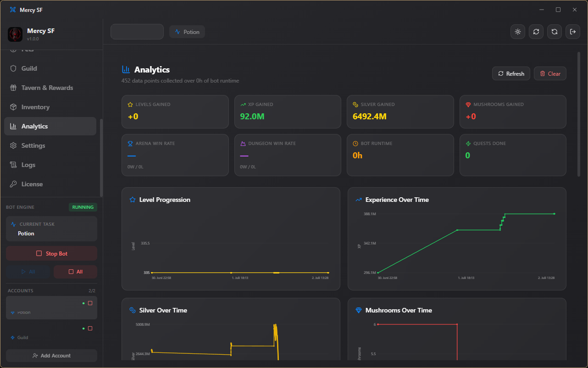This screenshot has width=588, height=368.
Task: Click the trend arrow icon on XP Gained card
Action: (243, 105)
